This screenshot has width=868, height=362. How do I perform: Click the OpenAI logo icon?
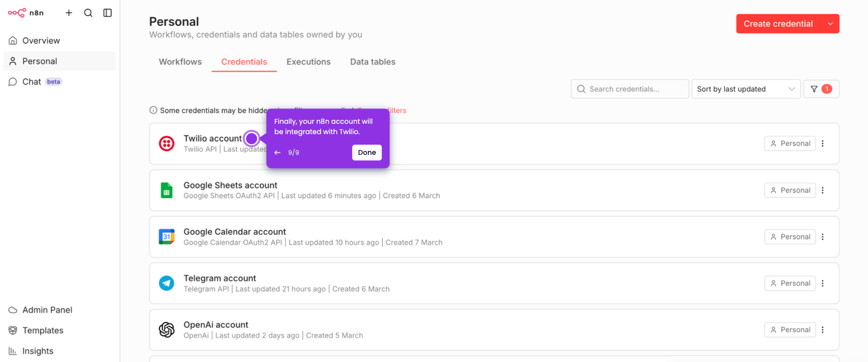[x=167, y=329]
